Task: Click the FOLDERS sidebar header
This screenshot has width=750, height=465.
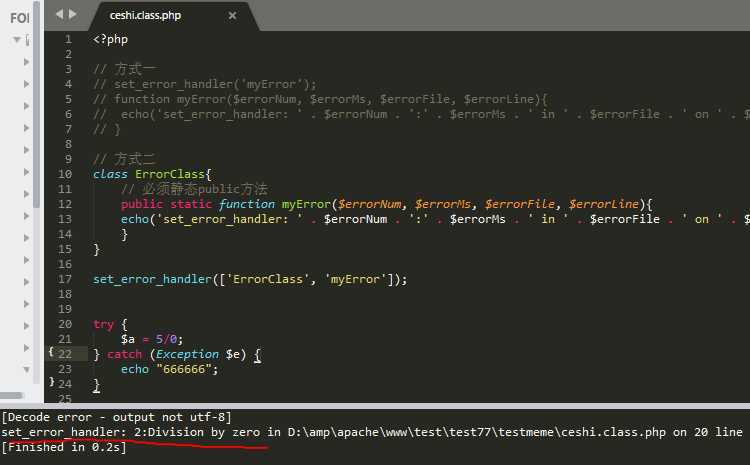Action: [20, 18]
